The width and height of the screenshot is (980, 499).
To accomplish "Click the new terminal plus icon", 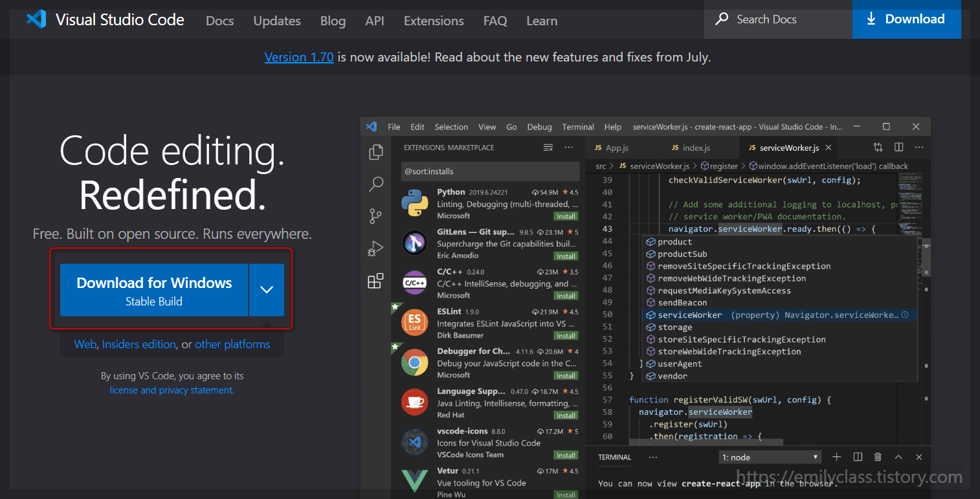I will coord(836,457).
